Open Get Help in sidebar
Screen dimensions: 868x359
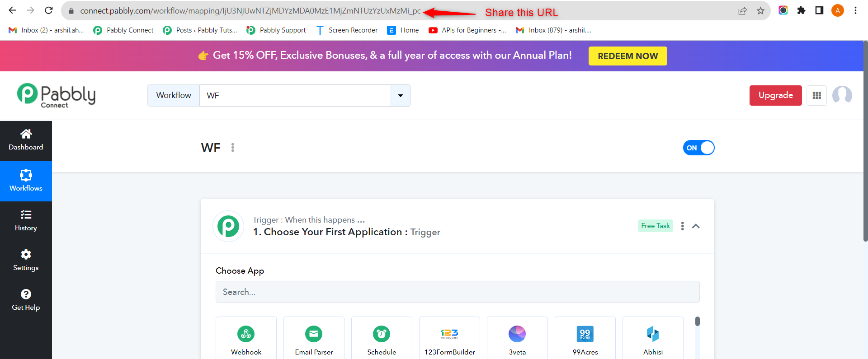point(26,300)
